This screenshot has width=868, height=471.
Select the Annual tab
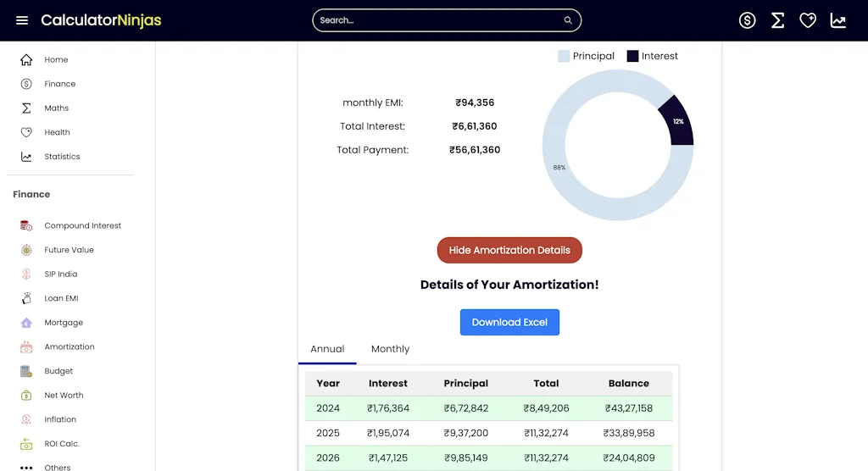(x=327, y=349)
